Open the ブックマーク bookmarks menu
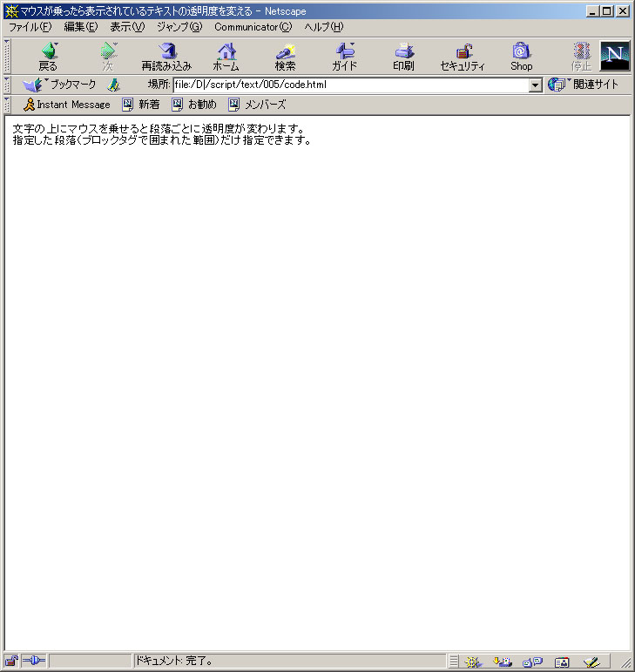The image size is (635, 672). (59, 85)
